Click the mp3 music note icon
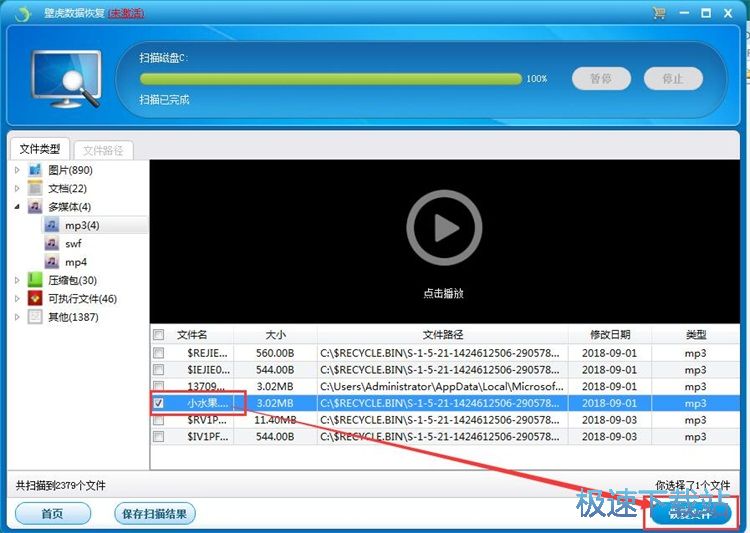Viewport: 750px width, 533px height. pos(52,225)
